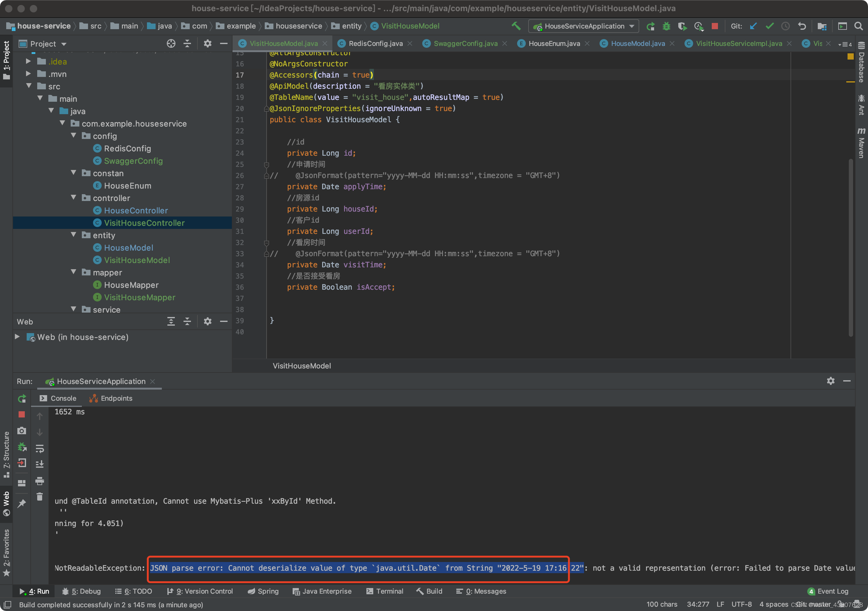Click locate target icon in Project panel
The image size is (868, 611).
[x=171, y=43]
